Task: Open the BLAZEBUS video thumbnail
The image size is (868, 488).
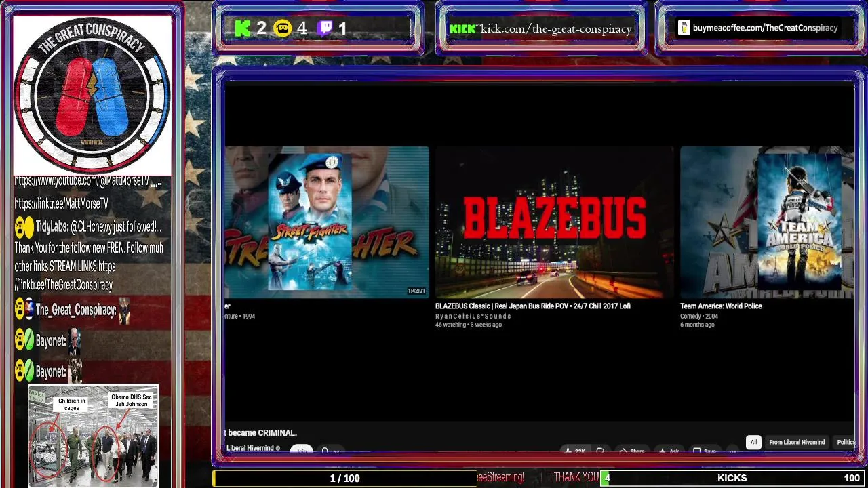Action: click(554, 222)
